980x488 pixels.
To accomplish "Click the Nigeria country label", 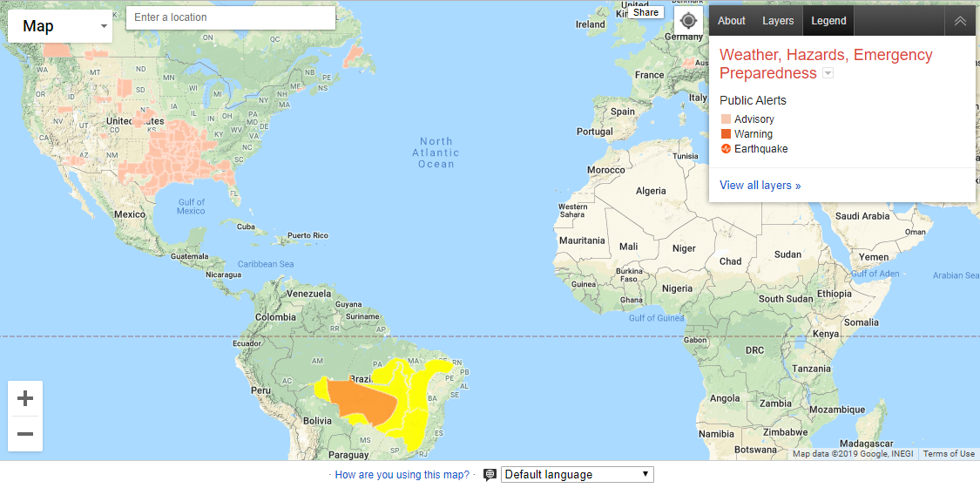I will point(677,288).
